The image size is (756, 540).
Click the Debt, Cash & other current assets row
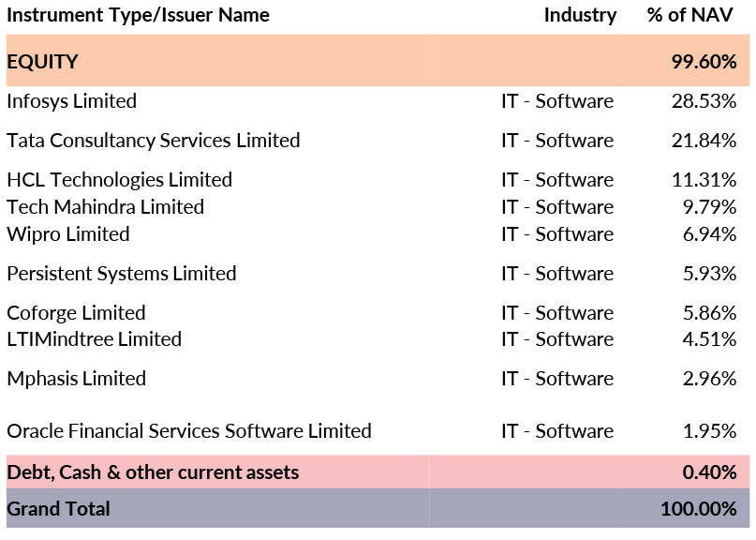[x=153, y=472]
